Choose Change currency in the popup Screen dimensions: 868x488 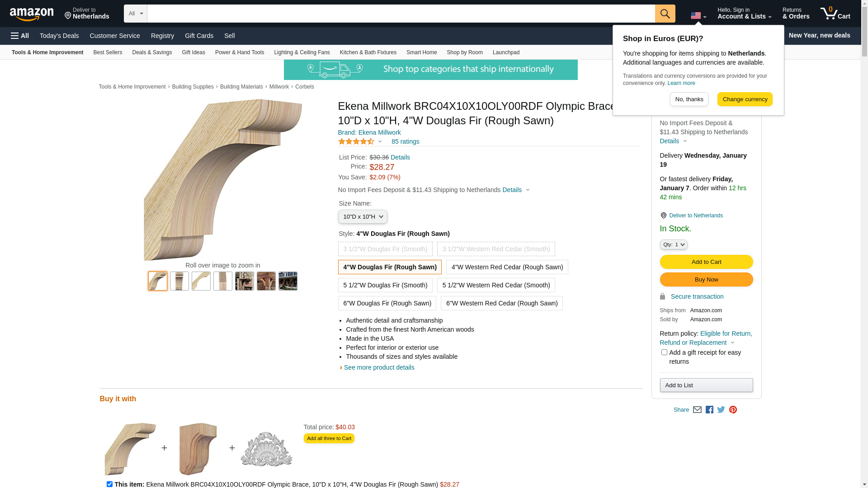tap(745, 99)
